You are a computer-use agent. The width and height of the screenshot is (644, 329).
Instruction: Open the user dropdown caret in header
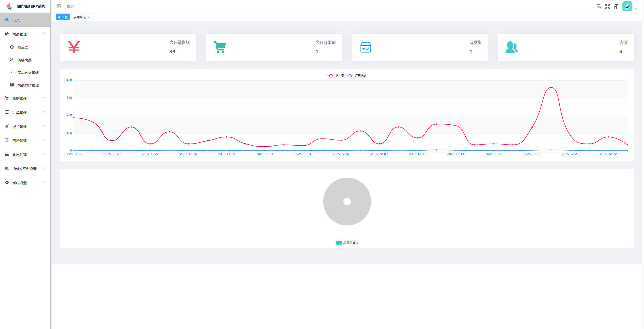[x=636, y=9]
